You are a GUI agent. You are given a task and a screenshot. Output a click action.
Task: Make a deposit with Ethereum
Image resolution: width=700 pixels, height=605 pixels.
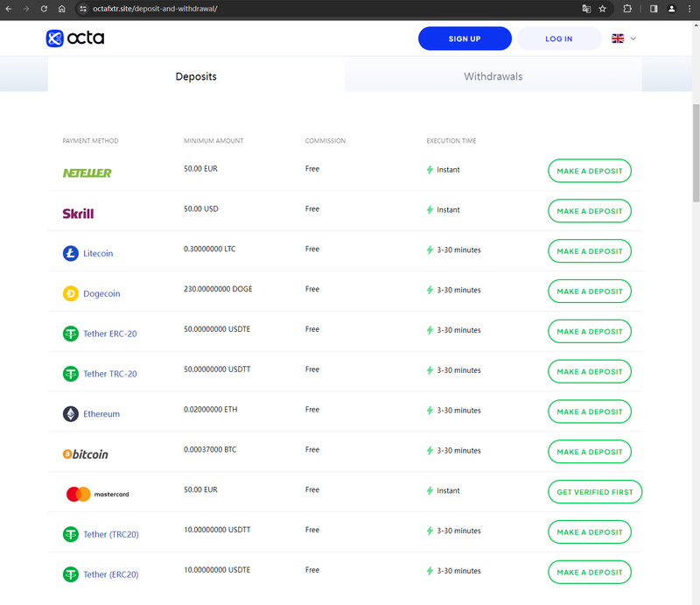(x=589, y=412)
